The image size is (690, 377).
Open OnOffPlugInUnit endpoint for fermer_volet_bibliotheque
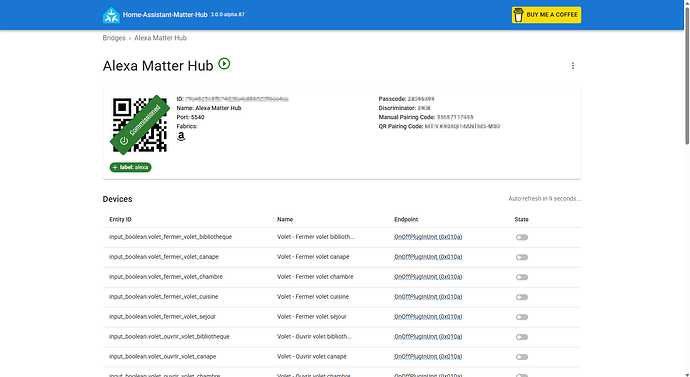coord(428,237)
